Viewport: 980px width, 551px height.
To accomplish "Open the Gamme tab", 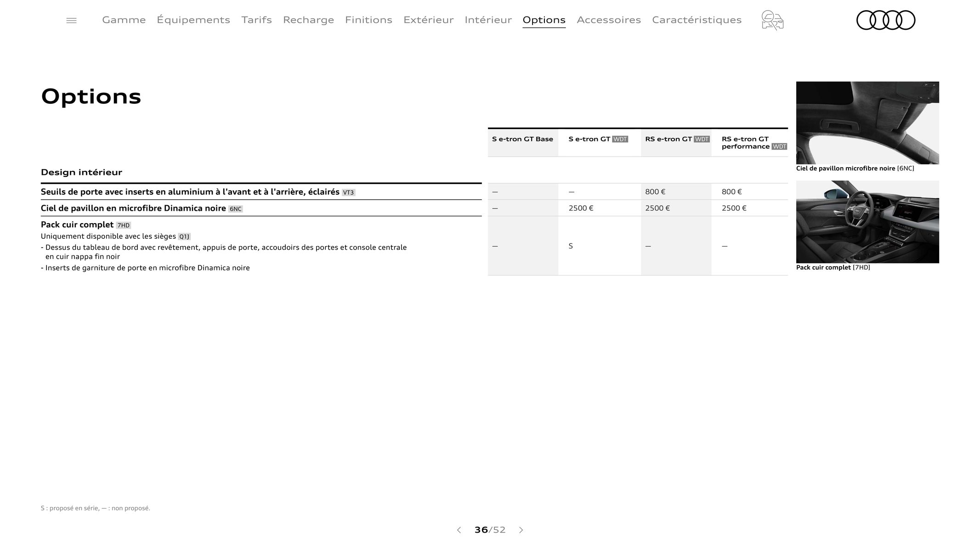I will click(x=124, y=20).
